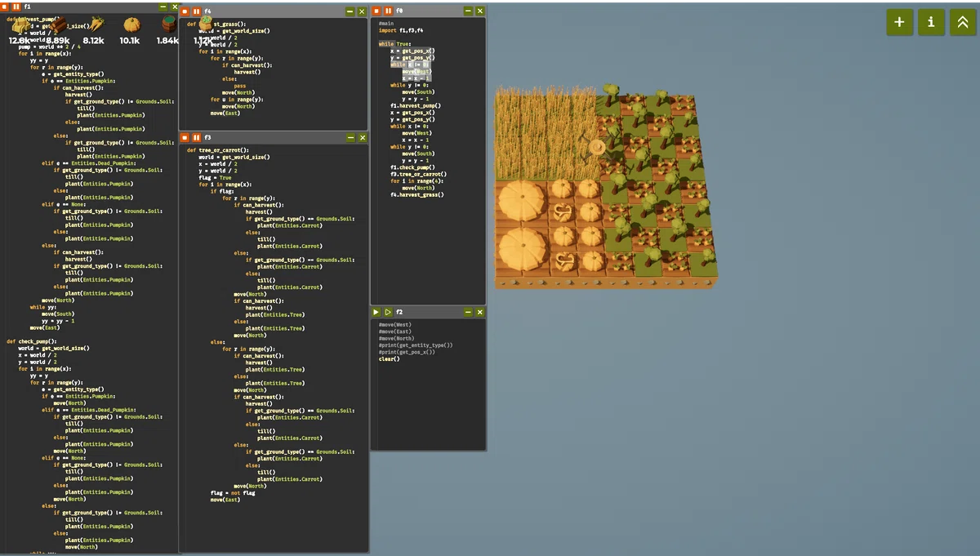Click the 'while True:' line in f0

click(x=395, y=44)
